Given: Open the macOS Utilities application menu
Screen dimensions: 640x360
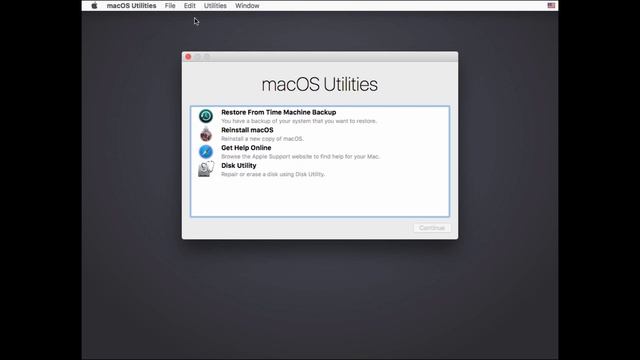Looking at the screenshot, I should point(131,6).
